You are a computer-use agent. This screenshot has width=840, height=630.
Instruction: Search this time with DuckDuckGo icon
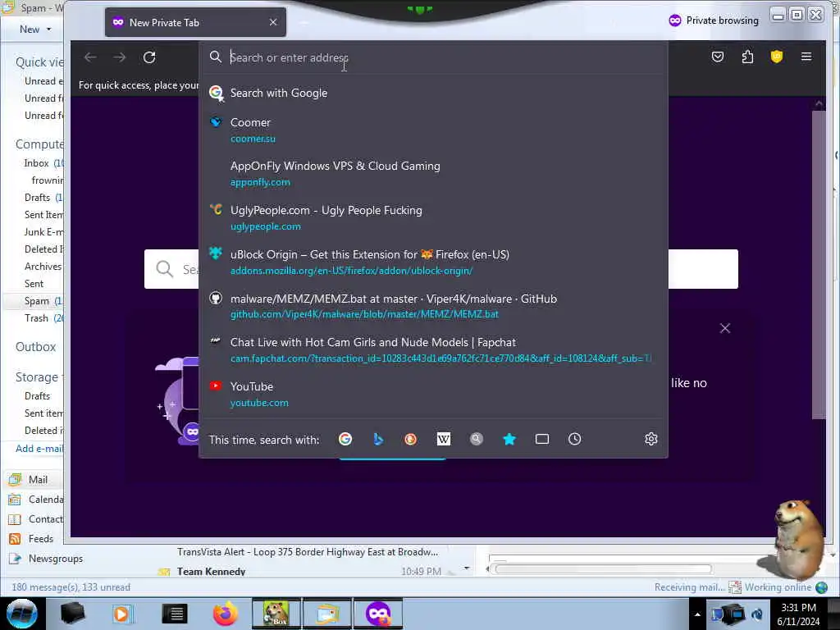coord(411,440)
